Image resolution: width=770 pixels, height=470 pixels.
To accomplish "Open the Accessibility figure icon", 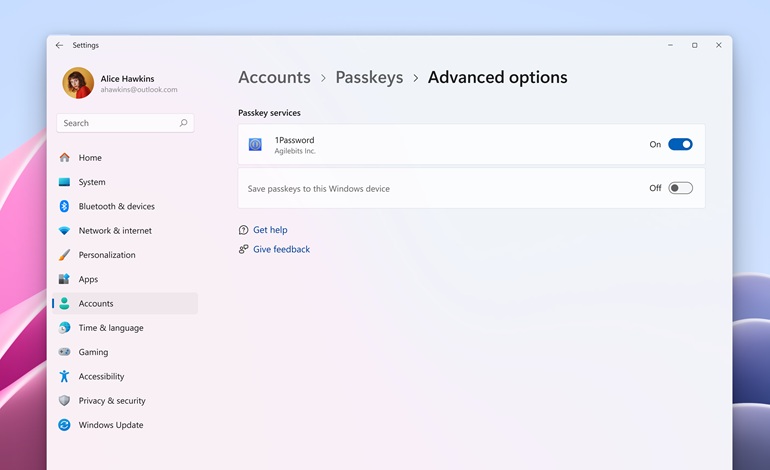I will click(x=64, y=376).
